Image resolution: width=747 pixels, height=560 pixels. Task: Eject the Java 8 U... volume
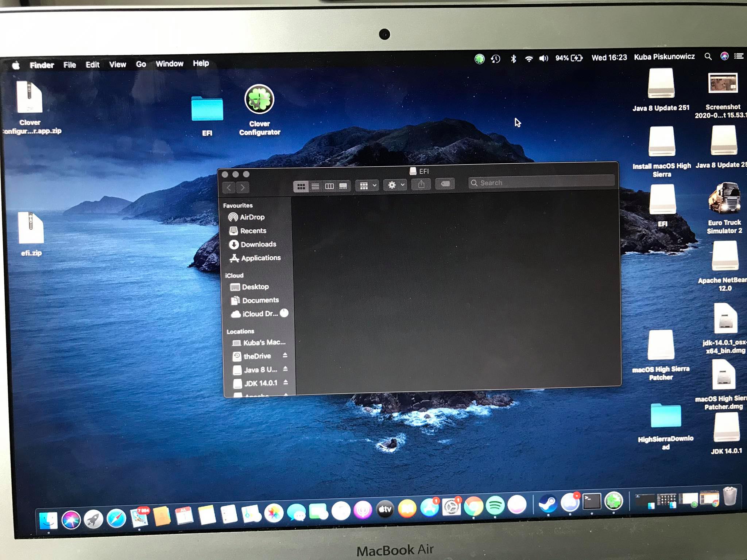(285, 369)
